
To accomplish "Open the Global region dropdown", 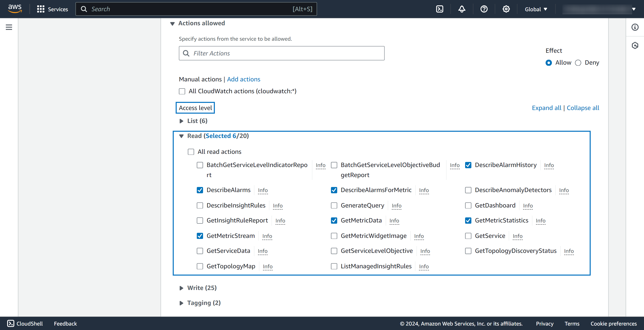I will pos(536,9).
